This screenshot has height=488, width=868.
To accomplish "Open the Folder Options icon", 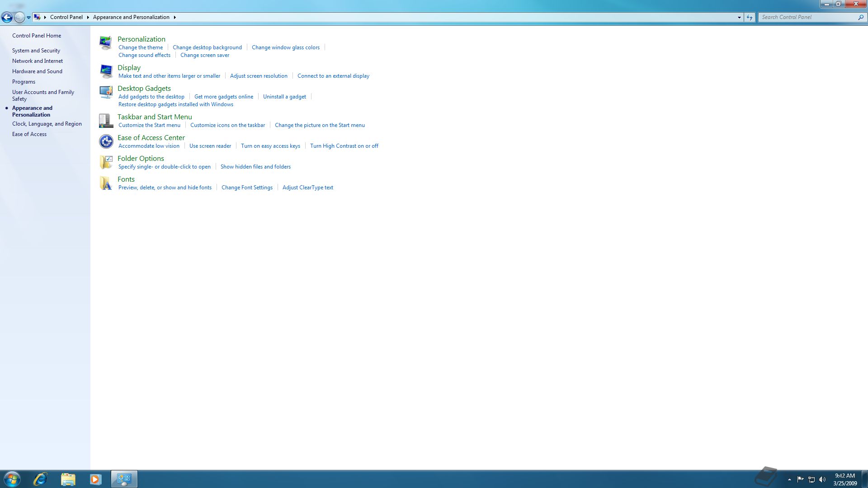I will (x=106, y=162).
